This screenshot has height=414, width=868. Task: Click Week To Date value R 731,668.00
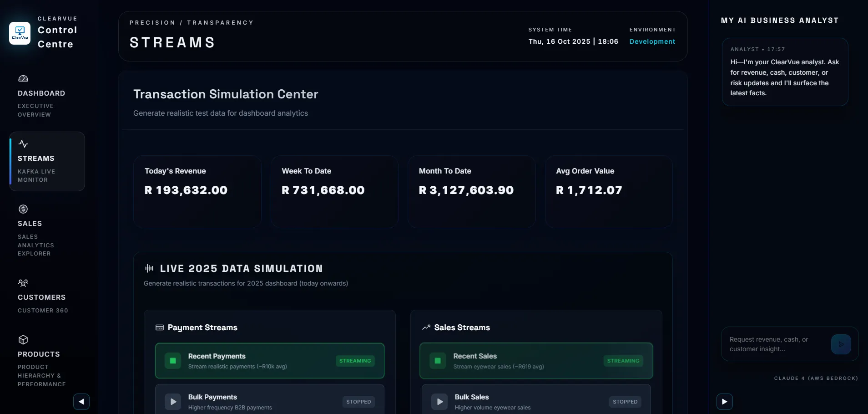323,190
